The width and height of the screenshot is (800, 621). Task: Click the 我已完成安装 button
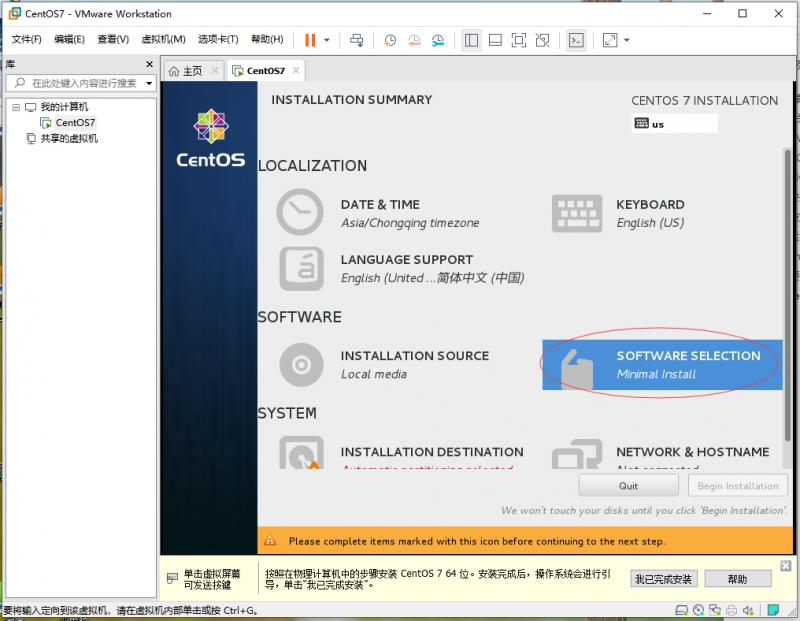click(x=663, y=579)
